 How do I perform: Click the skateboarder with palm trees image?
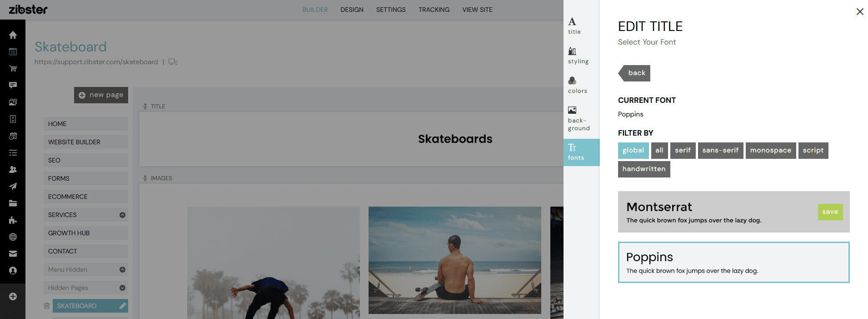[x=273, y=263]
